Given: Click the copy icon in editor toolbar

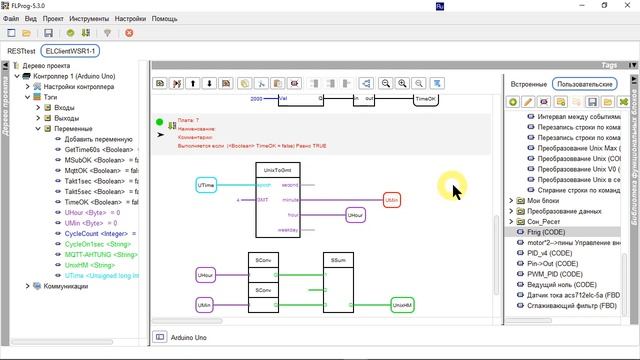Looking at the screenshot, I should [244, 83].
